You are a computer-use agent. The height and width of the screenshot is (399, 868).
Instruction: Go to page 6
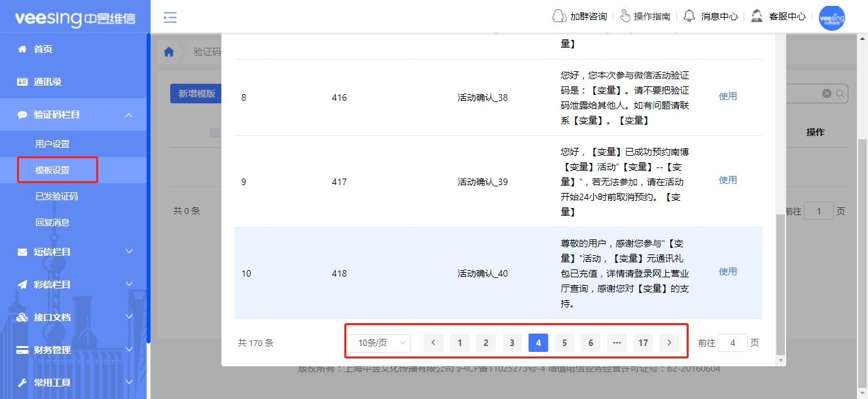590,343
